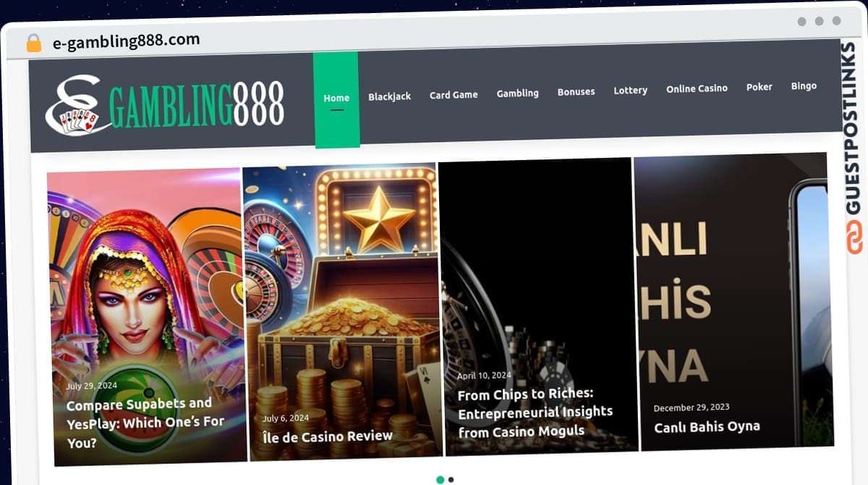This screenshot has height=485, width=868.
Task: Go to the Poker category
Action: pos(759,87)
